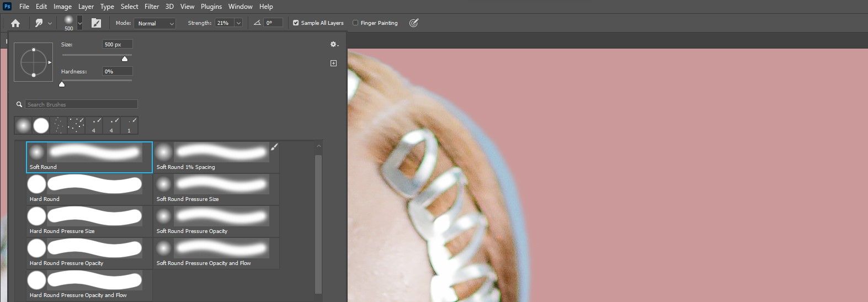Open the Edit menu
This screenshot has height=302, width=868.
click(x=41, y=7)
